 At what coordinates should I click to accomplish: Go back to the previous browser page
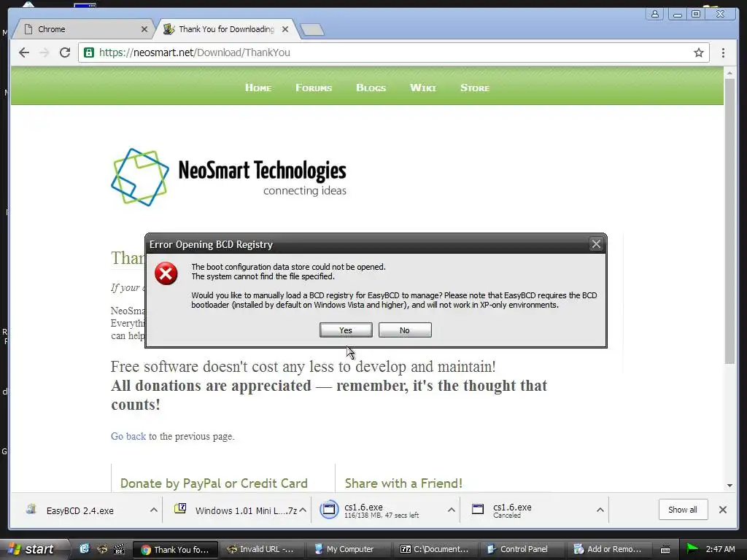[x=24, y=52]
